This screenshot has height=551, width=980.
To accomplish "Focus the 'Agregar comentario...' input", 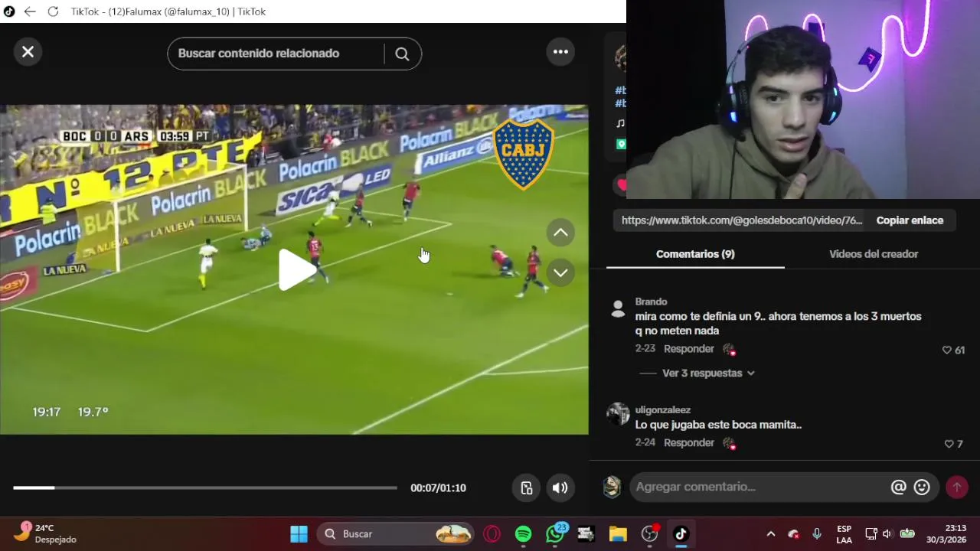I will (758, 487).
